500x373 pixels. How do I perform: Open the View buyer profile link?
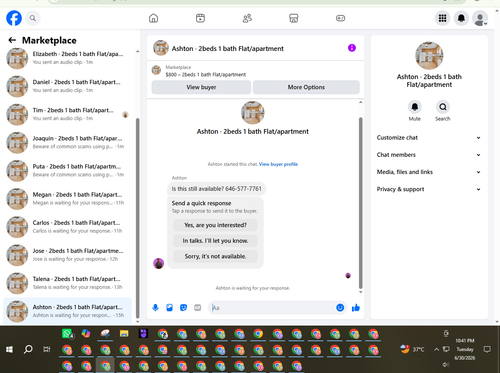point(278,164)
